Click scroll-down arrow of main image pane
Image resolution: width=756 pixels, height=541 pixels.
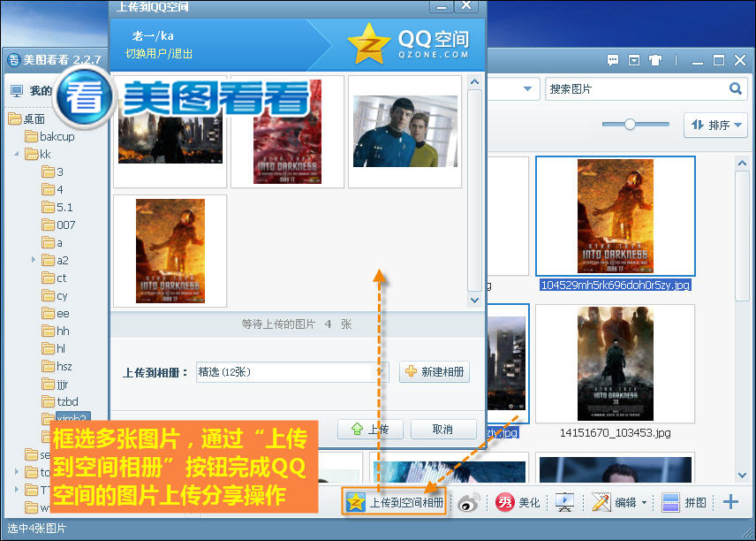pyautogui.click(x=742, y=476)
